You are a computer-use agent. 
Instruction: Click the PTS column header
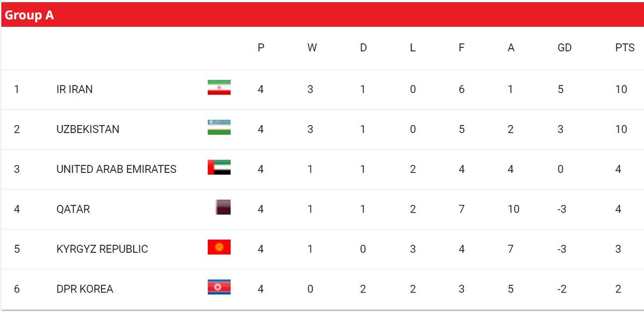point(624,48)
